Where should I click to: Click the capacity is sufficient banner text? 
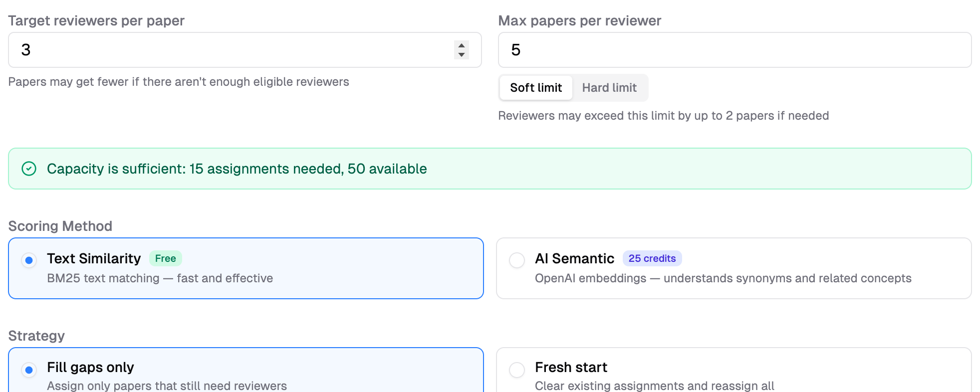pyautogui.click(x=237, y=169)
